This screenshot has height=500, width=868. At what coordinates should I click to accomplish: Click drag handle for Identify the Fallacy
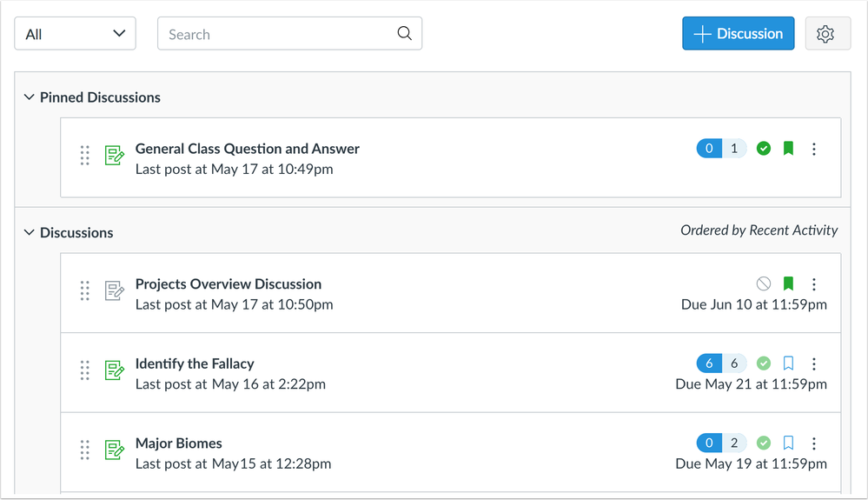[x=85, y=370]
